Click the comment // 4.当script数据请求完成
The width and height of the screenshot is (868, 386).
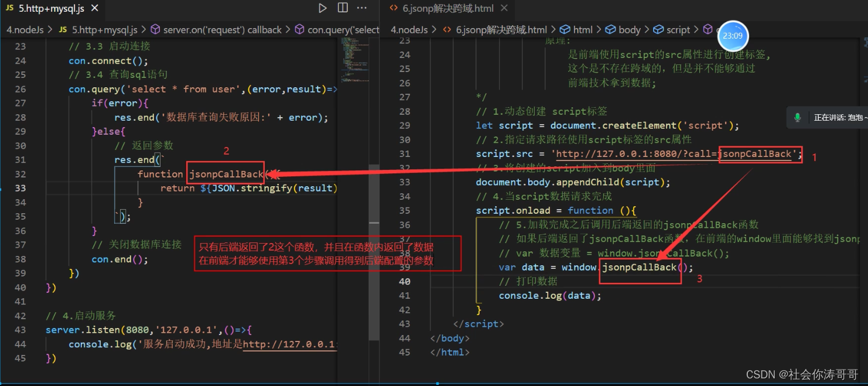pyautogui.click(x=544, y=196)
